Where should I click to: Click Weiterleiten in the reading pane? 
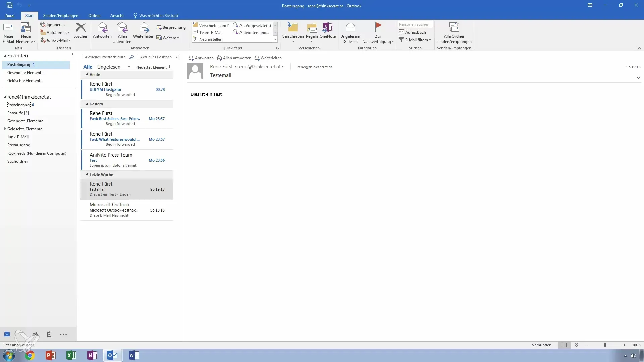[268, 58]
